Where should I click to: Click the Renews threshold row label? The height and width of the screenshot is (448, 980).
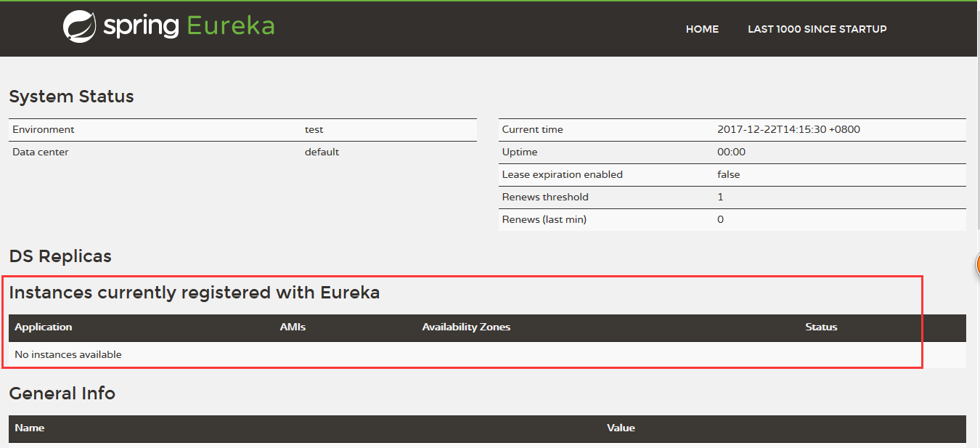pyautogui.click(x=545, y=197)
